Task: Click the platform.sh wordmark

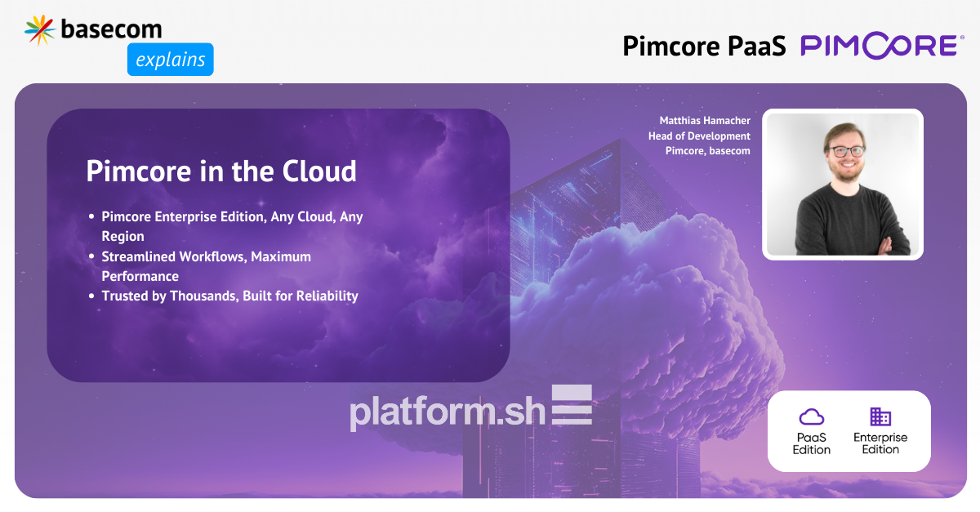Action: pos(447,412)
